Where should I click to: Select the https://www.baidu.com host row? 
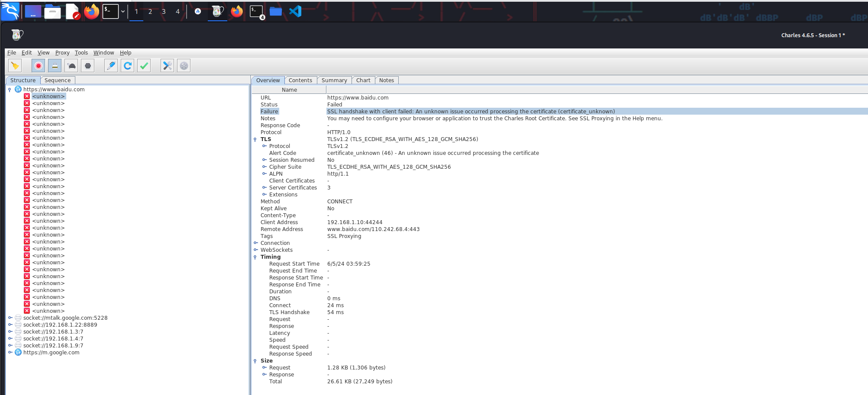pyautogui.click(x=54, y=90)
